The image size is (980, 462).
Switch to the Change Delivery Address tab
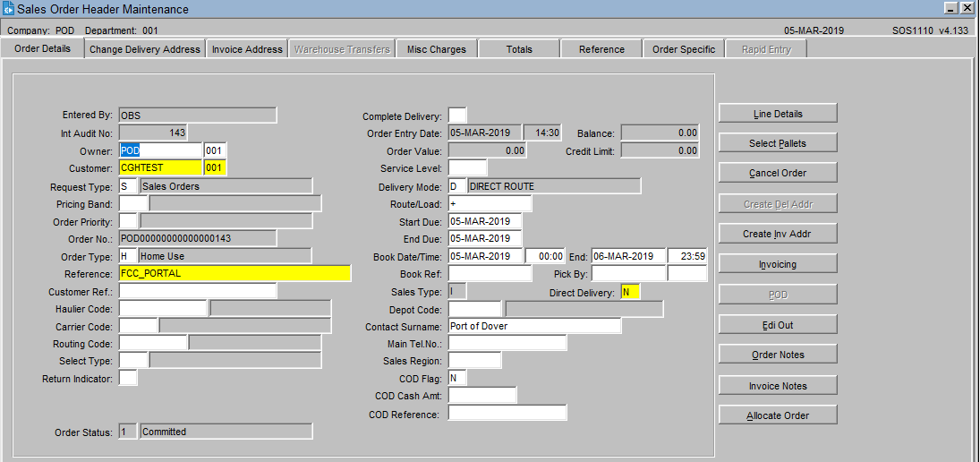point(145,49)
